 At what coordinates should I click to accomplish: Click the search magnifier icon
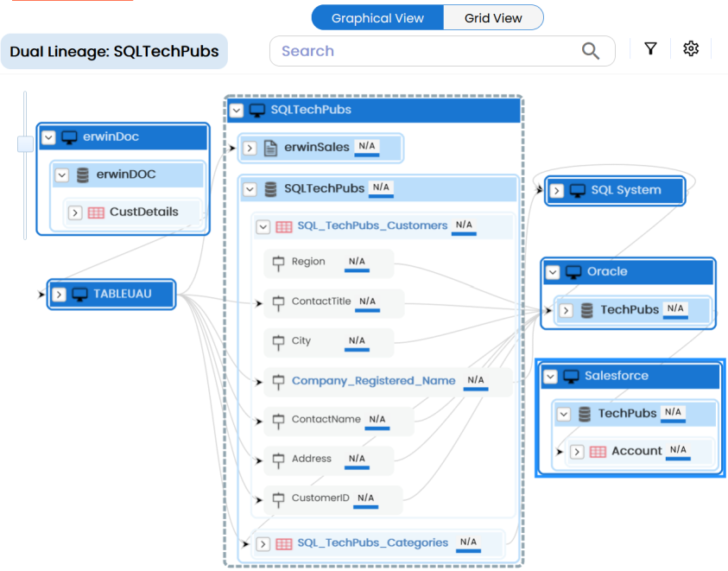[591, 51]
